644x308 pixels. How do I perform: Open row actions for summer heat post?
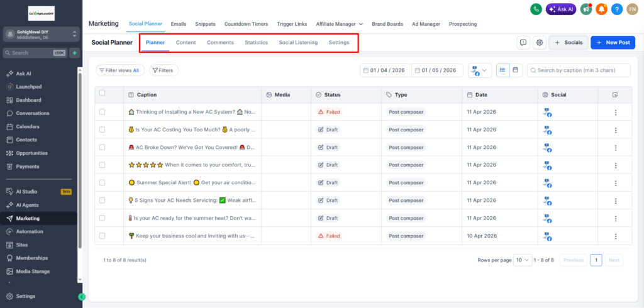(615, 219)
